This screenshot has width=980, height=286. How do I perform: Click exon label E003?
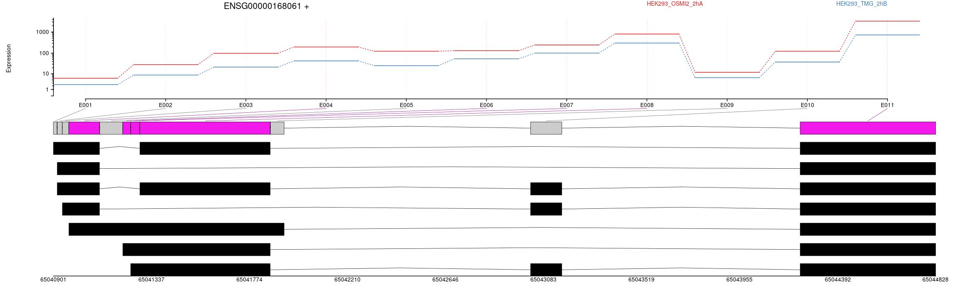click(x=246, y=105)
